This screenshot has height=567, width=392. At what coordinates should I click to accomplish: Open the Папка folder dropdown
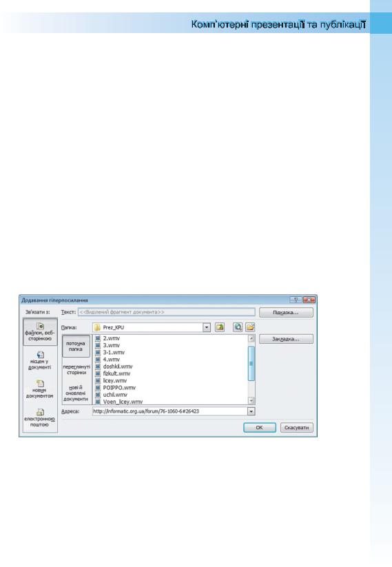[x=207, y=327]
